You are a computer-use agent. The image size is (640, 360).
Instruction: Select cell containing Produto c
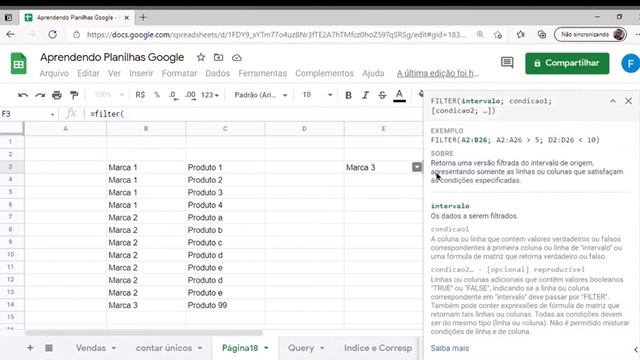(225, 242)
